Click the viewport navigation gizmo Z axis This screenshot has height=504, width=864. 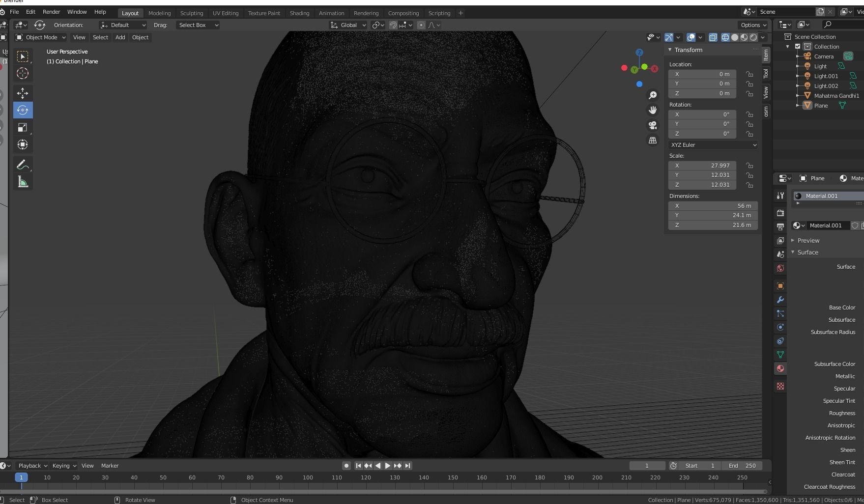click(639, 52)
